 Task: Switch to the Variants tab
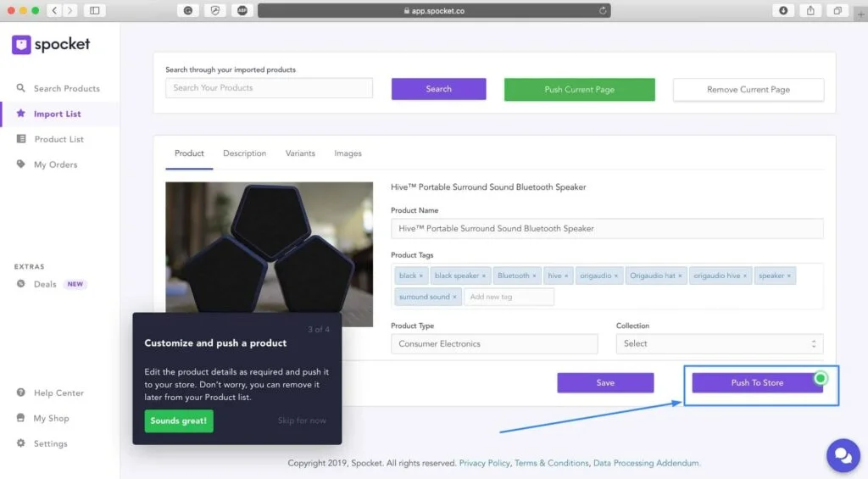pyautogui.click(x=300, y=153)
